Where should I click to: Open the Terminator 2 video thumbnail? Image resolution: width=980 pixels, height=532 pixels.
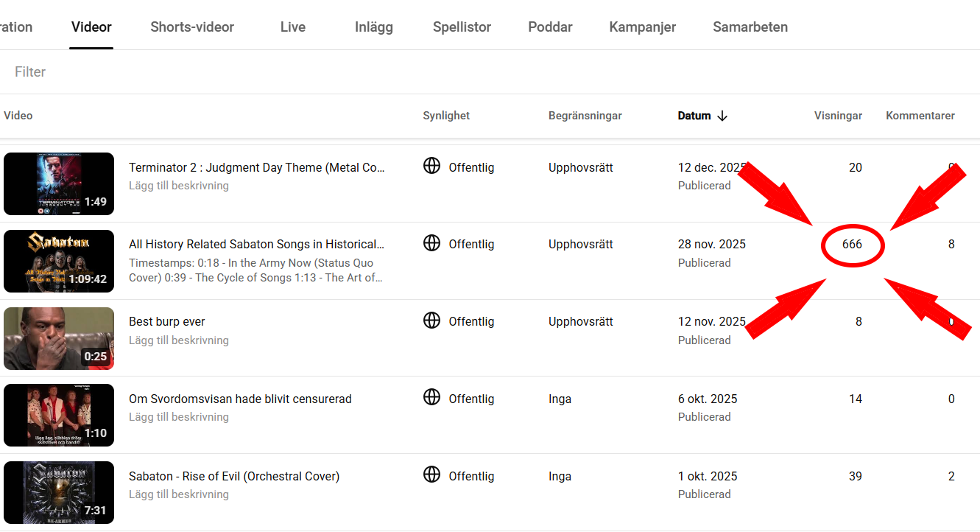[x=59, y=183]
